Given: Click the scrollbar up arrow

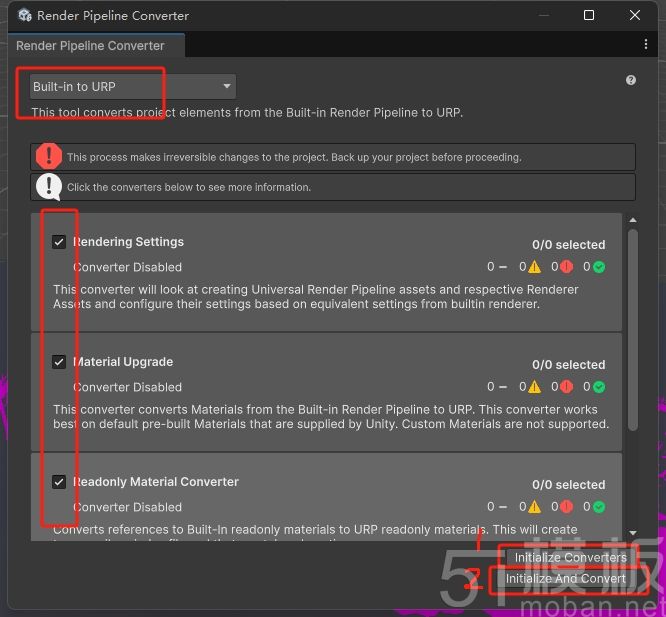Looking at the screenshot, I should [x=633, y=220].
